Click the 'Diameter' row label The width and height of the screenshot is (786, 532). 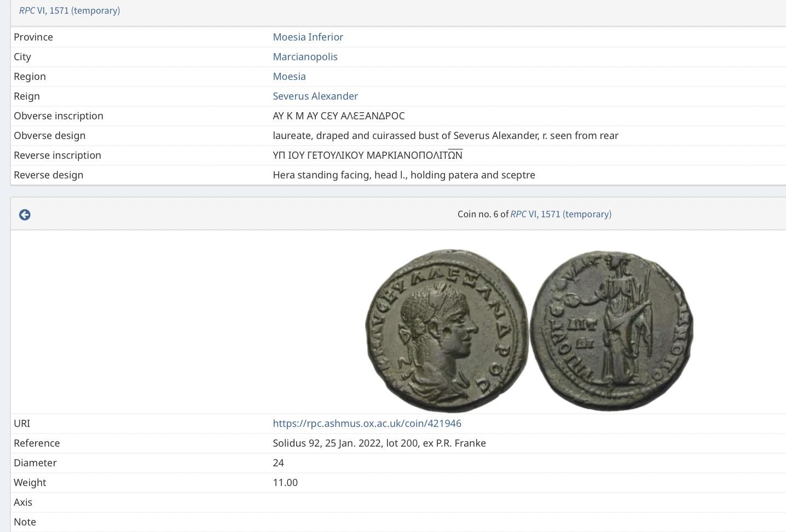click(x=35, y=462)
